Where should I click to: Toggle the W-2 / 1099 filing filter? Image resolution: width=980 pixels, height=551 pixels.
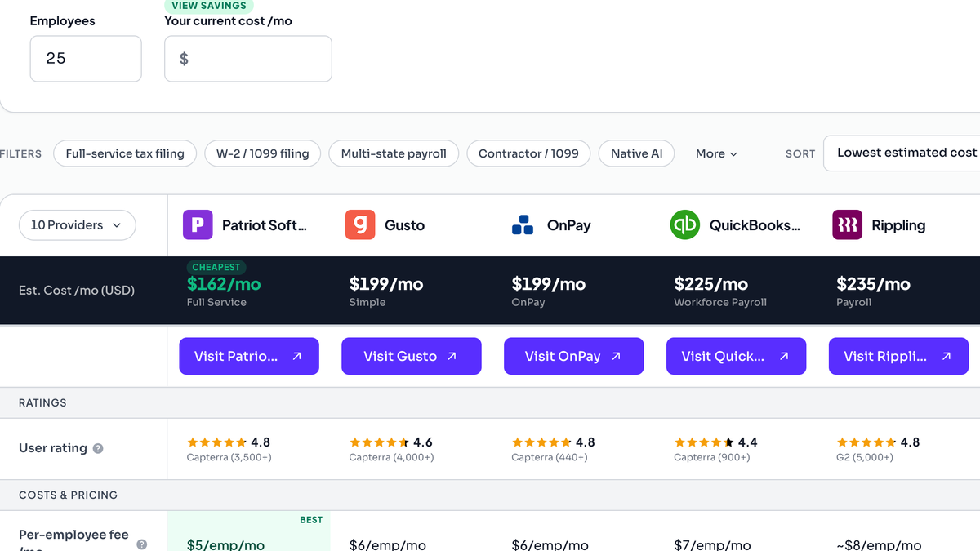tap(263, 153)
